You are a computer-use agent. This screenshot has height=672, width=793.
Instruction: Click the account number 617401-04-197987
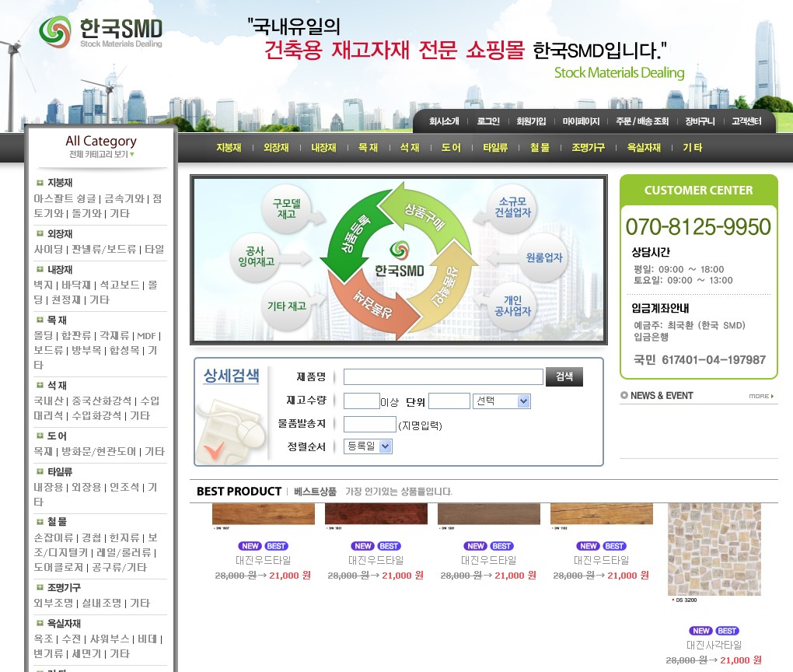pyautogui.click(x=714, y=360)
